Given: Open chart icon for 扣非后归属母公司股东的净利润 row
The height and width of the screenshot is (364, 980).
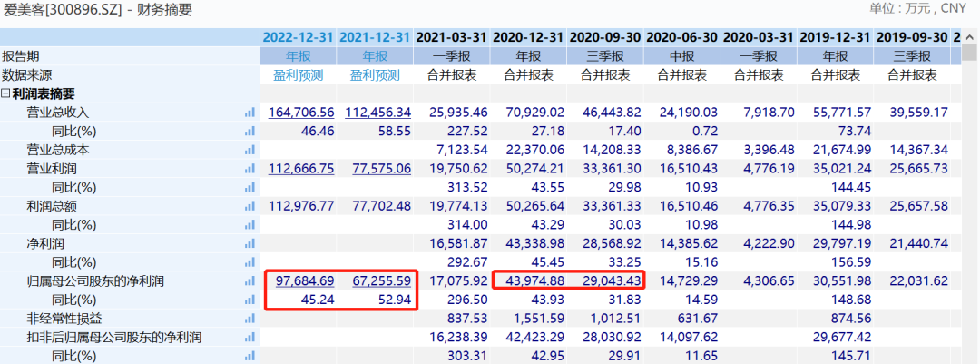Looking at the screenshot, I should click(x=250, y=338).
